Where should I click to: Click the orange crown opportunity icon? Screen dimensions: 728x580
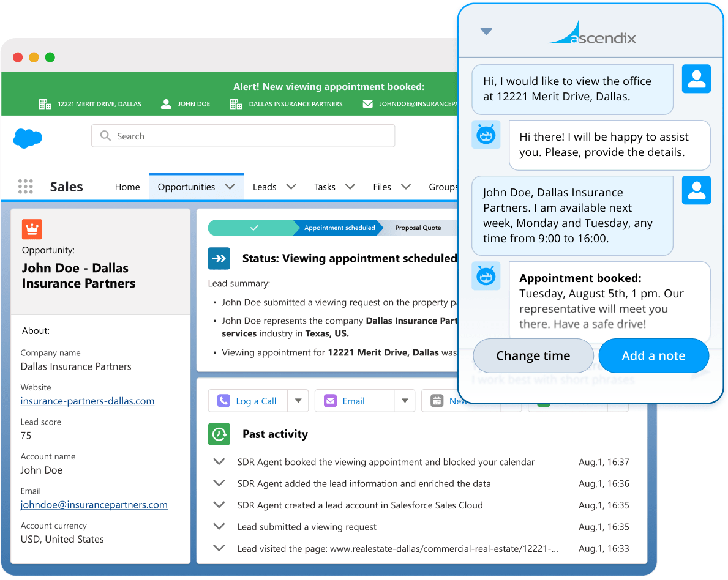(32, 229)
